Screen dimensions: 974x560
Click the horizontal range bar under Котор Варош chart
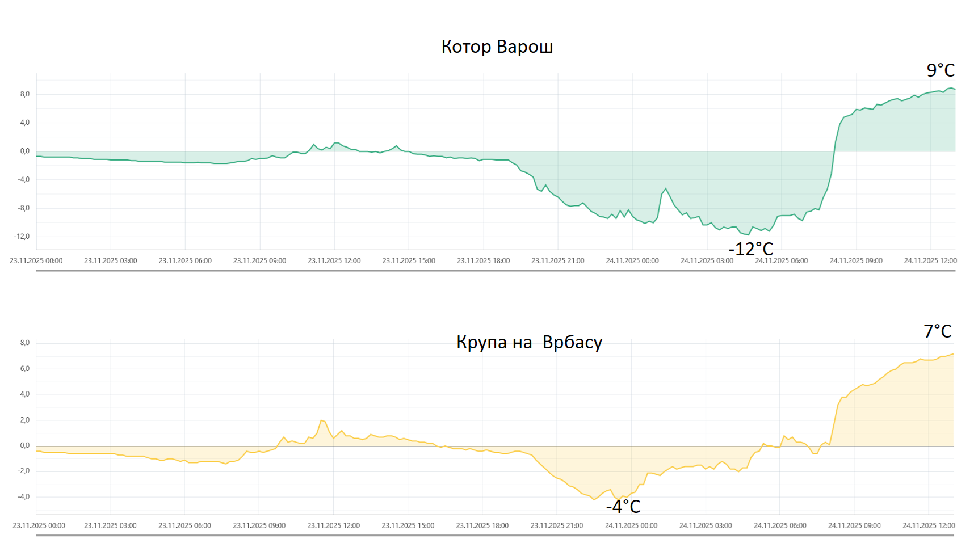tap(496, 271)
